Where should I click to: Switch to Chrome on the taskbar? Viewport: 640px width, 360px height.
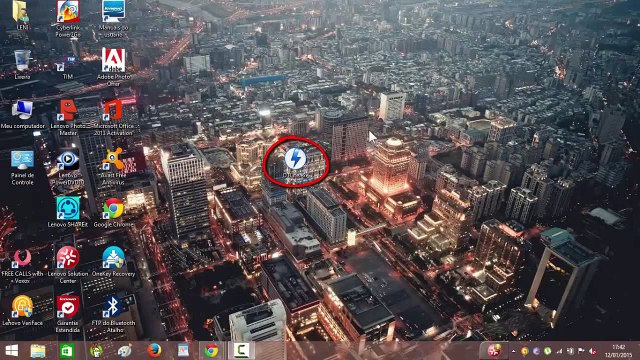pyautogui.click(x=211, y=351)
